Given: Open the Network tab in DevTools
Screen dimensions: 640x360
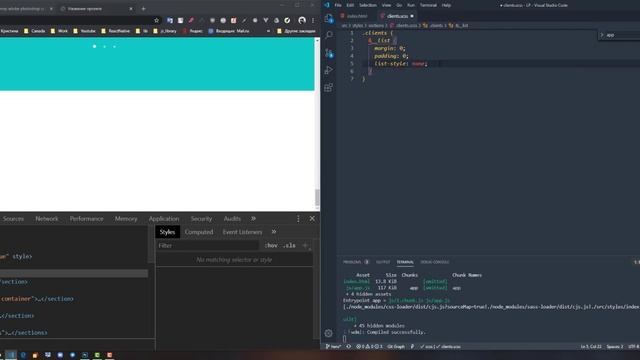Looking at the screenshot, I should [47, 219].
